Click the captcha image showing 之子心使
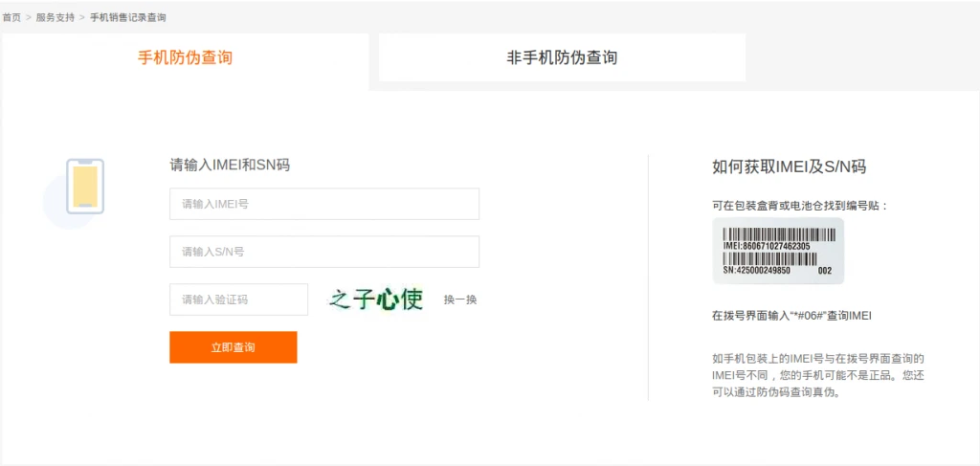980x466 pixels. click(x=376, y=300)
